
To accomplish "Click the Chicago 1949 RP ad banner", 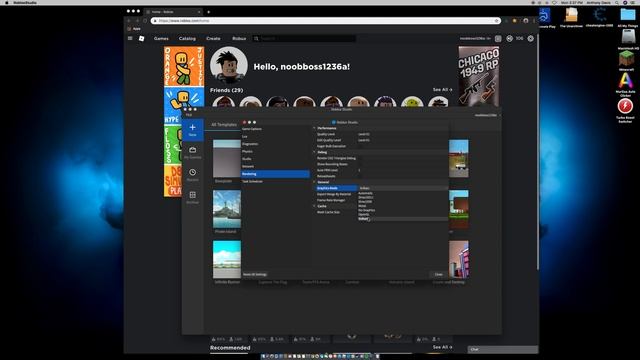I will [x=478, y=76].
